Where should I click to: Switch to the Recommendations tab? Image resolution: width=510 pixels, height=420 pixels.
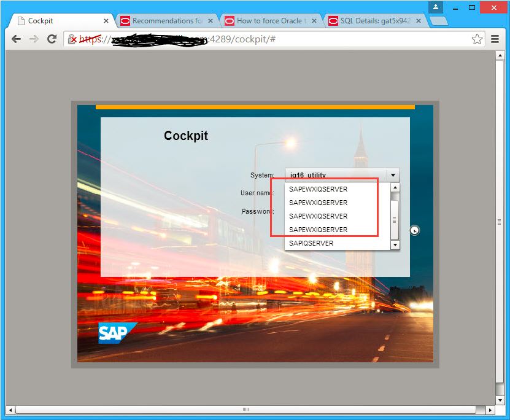(166, 21)
